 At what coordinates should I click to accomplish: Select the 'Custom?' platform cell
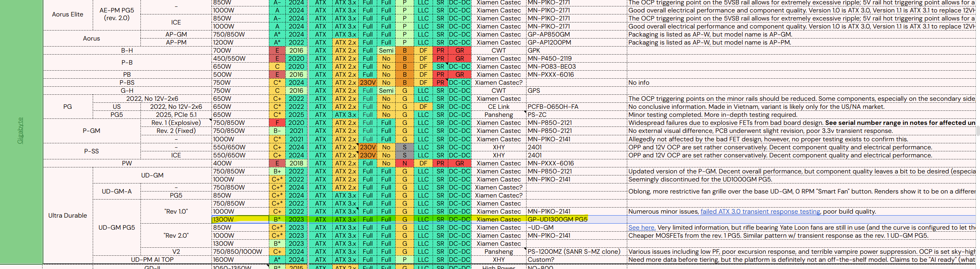(x=576, y=260)
